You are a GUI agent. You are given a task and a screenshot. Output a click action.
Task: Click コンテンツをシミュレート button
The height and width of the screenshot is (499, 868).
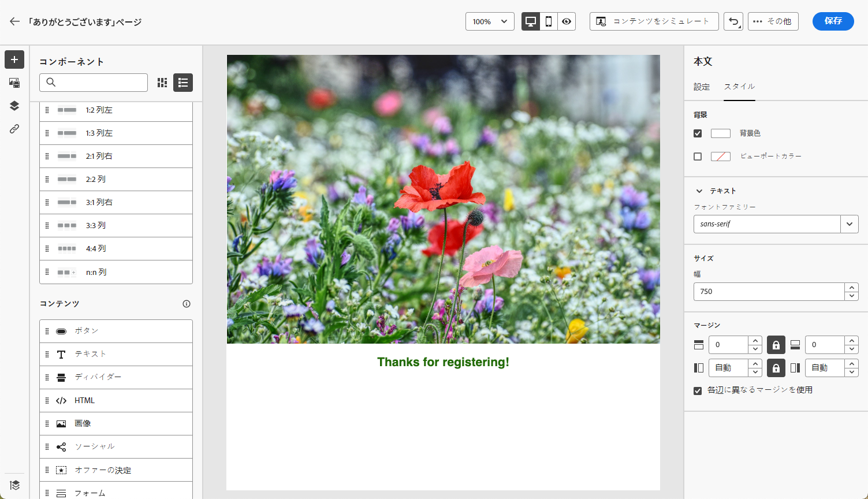click(x=654, y=21)
